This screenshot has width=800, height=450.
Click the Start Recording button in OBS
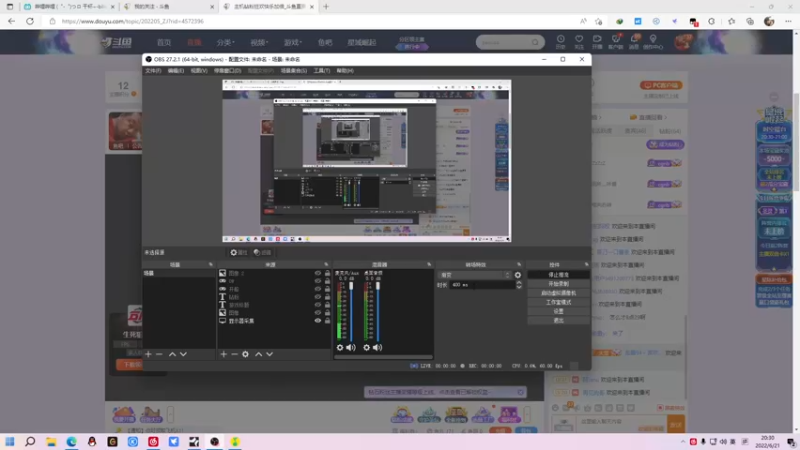click(558, 284)
